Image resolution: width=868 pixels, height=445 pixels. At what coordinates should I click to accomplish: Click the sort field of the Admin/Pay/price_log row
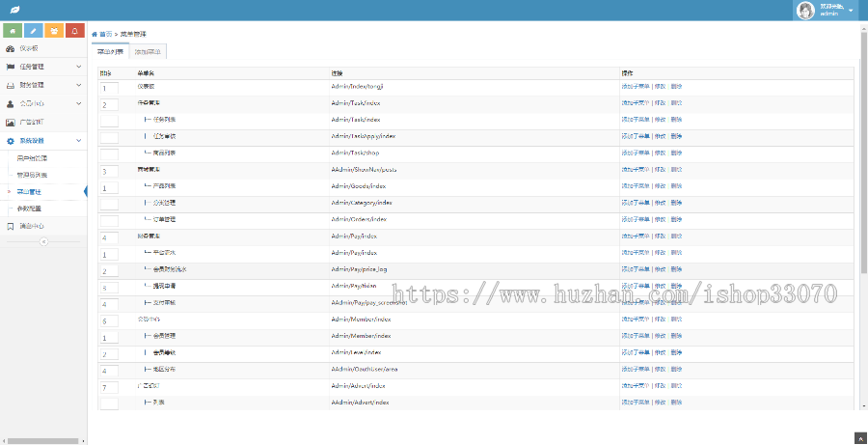point(109,271)
